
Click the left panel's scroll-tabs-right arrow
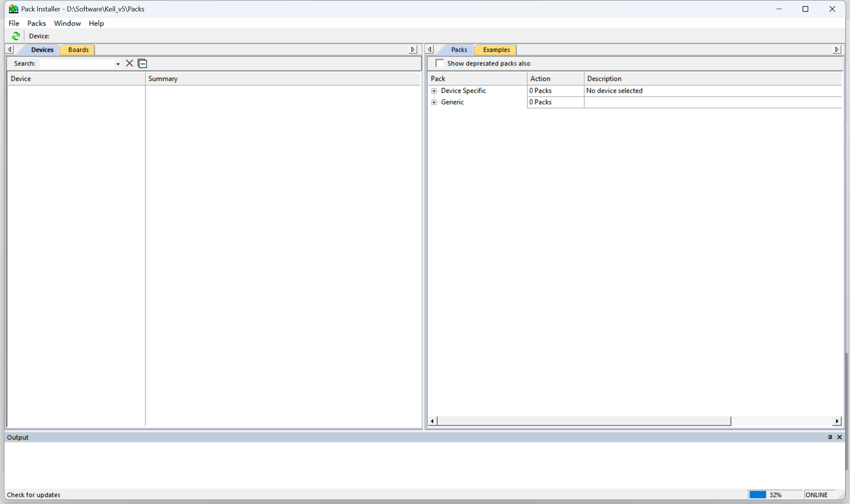[x=413, y=50]
